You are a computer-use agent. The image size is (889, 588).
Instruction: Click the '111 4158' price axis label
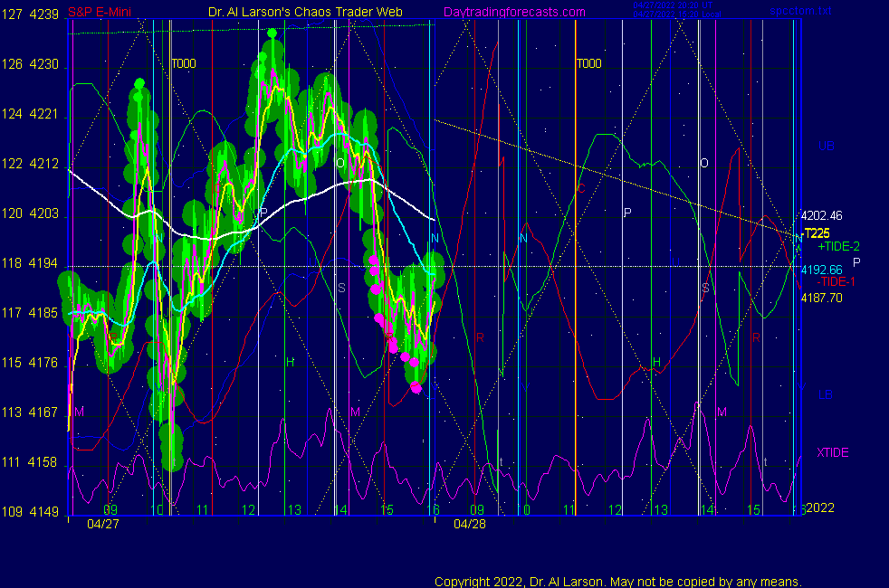(x=30, y=462)
